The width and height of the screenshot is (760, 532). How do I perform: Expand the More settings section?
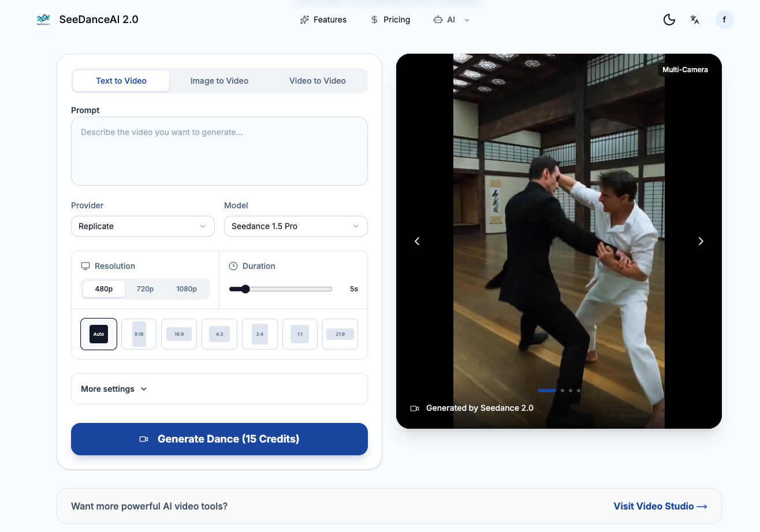point(114,389)
